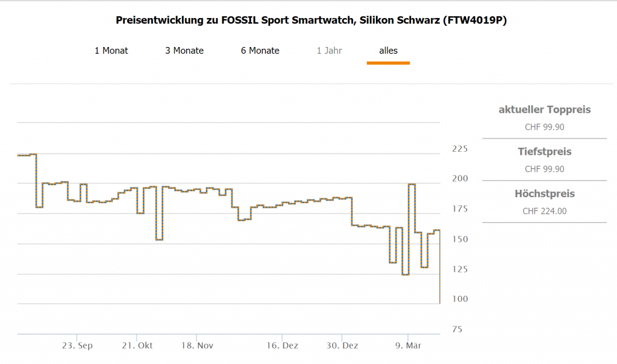Click the aktueller Toppreis heading

point(545,110)
